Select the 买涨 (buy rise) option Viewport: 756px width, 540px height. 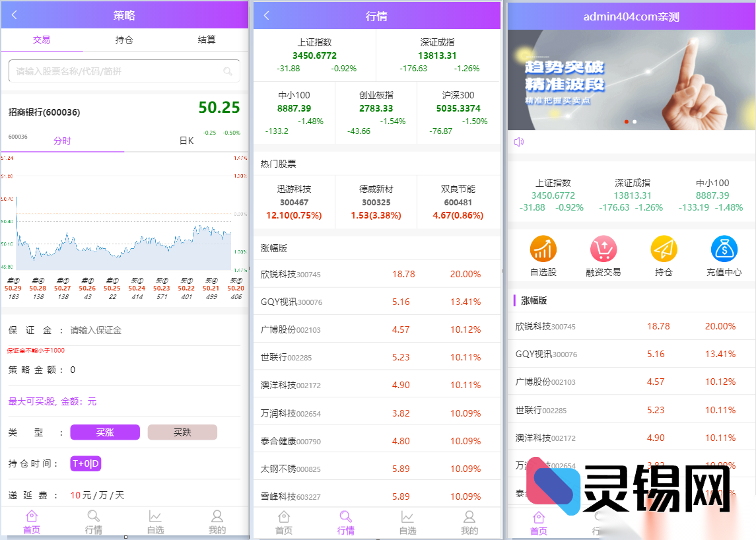click(104, 432)
